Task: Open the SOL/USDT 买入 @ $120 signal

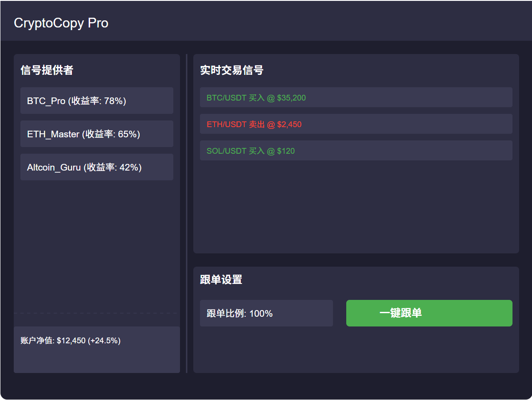Action: pos(356,151)
